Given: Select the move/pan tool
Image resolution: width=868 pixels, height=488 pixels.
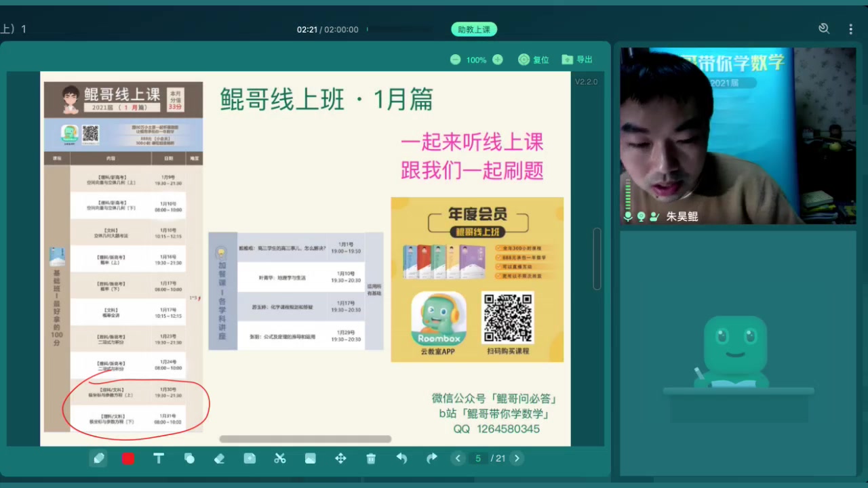Looking at the screenshot, I should (x=340, y=458).
